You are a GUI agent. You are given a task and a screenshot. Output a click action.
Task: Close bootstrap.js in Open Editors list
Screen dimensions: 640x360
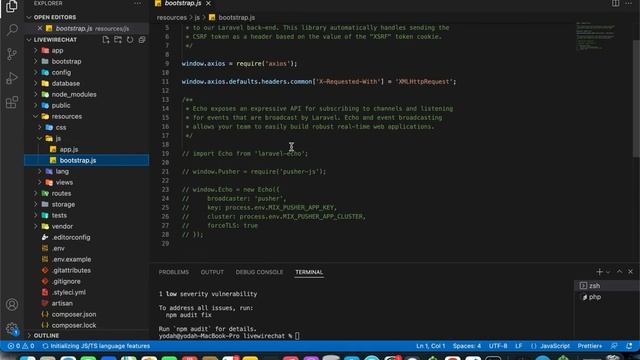pos(40,28)
